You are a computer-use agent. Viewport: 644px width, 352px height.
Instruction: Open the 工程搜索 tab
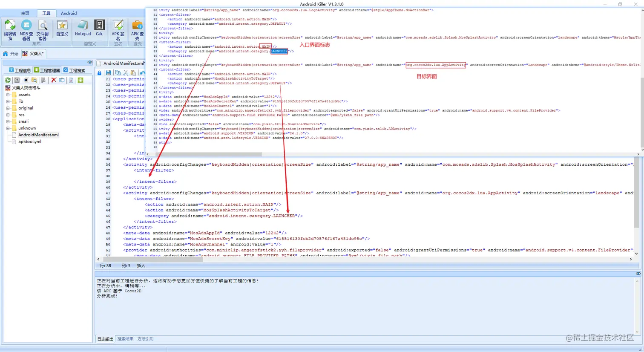(74, 70)
